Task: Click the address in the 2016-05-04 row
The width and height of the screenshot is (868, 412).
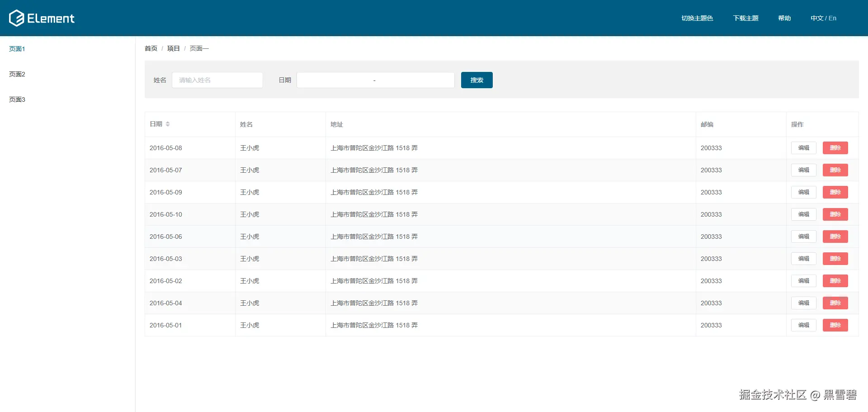Action: click(x=374, y=303)
